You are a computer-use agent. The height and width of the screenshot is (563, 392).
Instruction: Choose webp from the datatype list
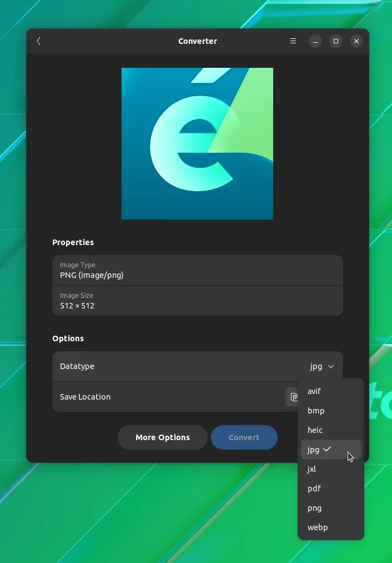[x=331, y=527]
